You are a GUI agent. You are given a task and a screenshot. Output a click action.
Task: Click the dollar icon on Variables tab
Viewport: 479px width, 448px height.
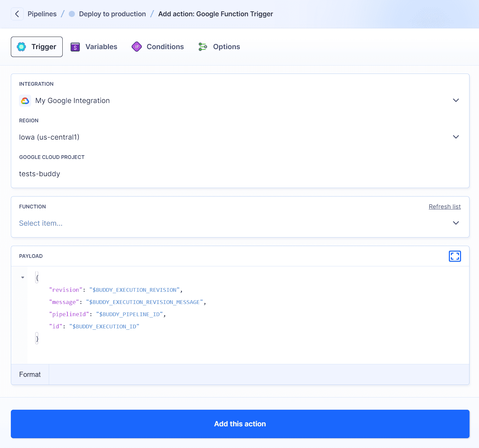[x=75, y=47]
